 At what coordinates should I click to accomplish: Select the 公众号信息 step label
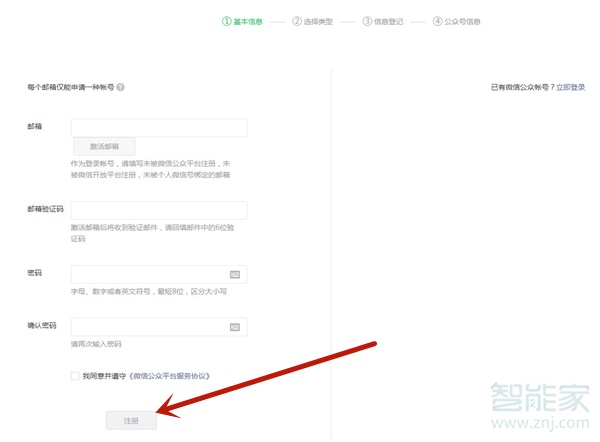(x=462, y=20)
